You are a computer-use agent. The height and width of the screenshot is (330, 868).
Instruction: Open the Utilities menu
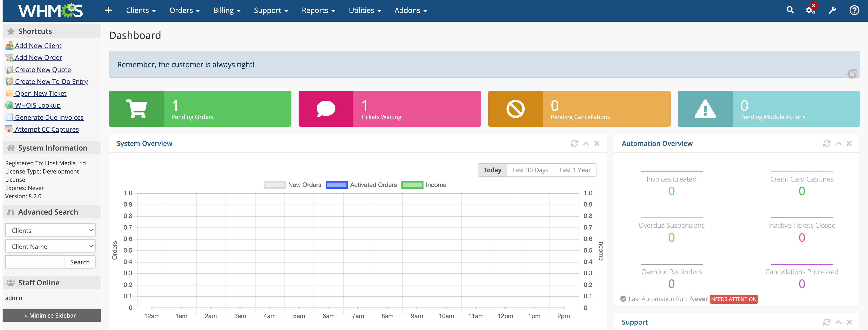tap(365, 10)
